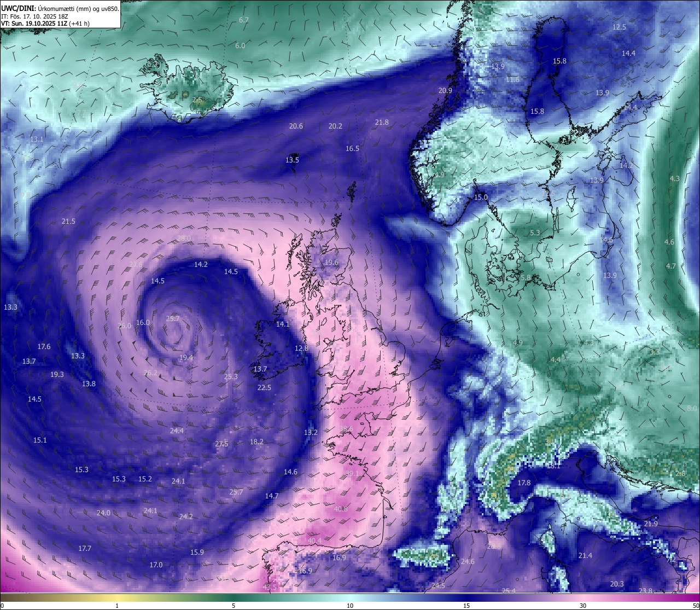This screenshot has height=610, width=700.
Task: Click the map value 12.8 in the Irish Sea
Action: click(301, 348)
